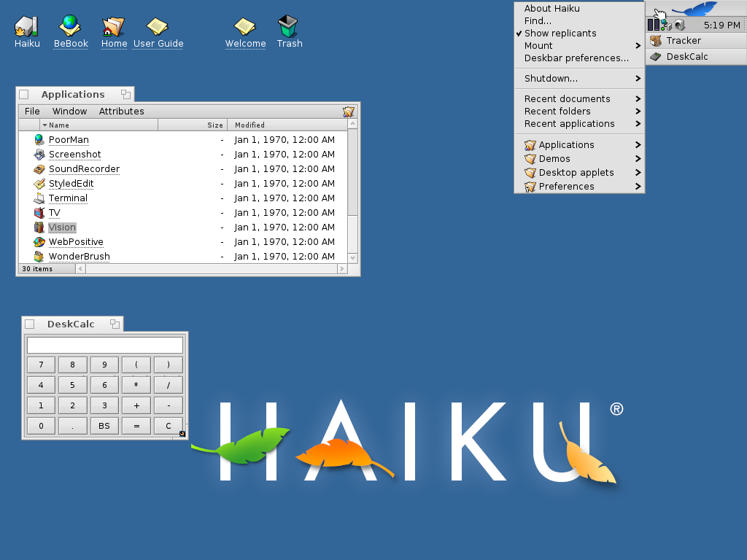Click DeskCalc window zoom button
Viewport: 747px width, 560px height.
point(115,324)
